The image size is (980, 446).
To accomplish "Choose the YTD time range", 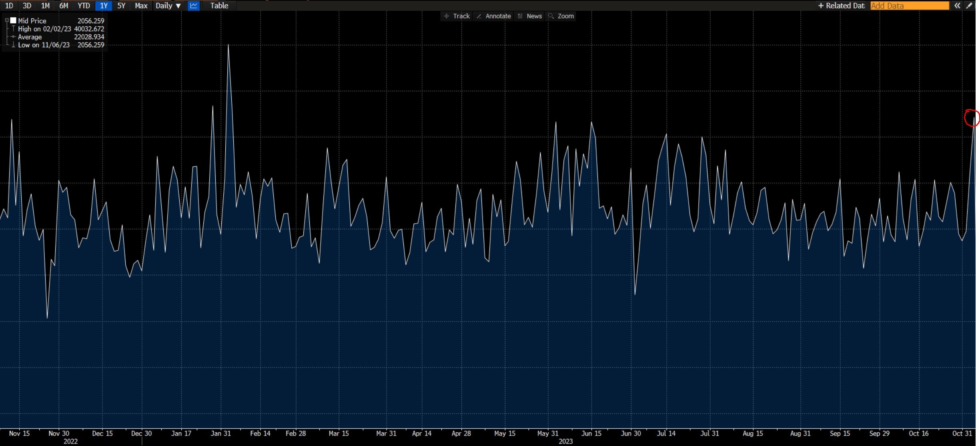I will tap(84, 6).
